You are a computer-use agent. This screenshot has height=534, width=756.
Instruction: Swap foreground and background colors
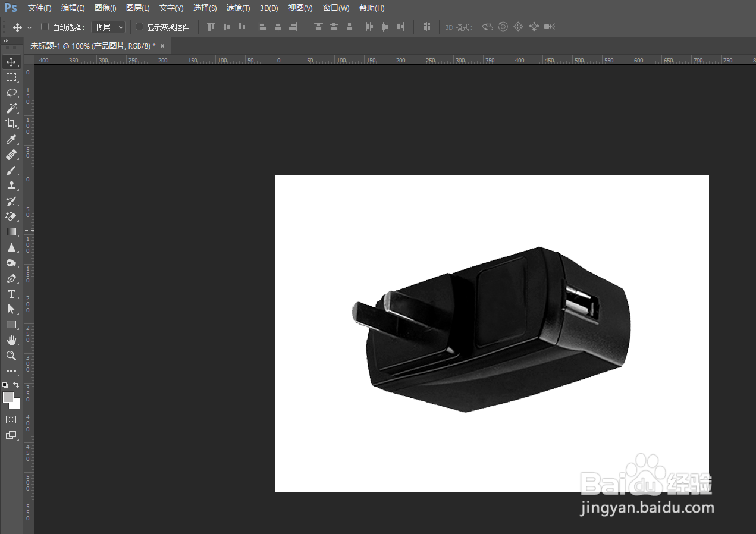(x=17, y=385)
